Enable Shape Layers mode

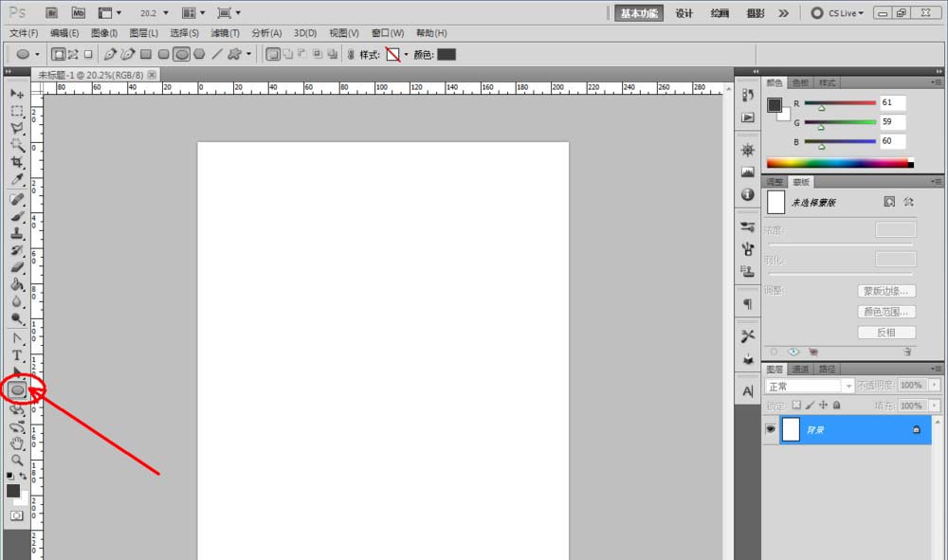(x=58, y=54)
